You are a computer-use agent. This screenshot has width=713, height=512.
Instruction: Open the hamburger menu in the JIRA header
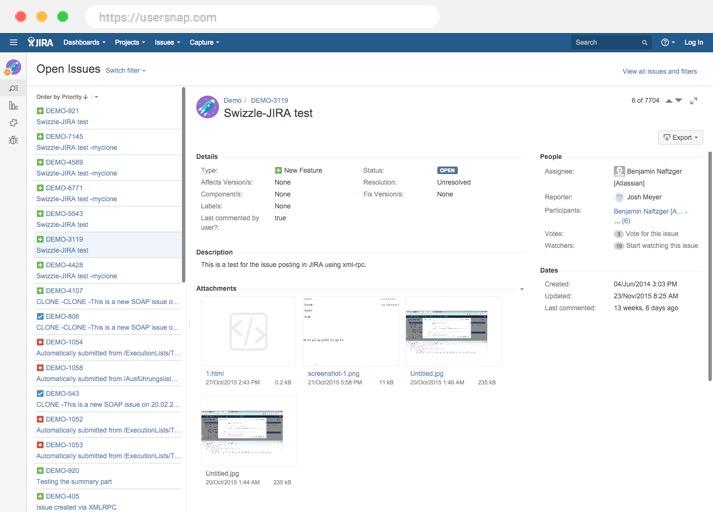(x=14, y=42)
